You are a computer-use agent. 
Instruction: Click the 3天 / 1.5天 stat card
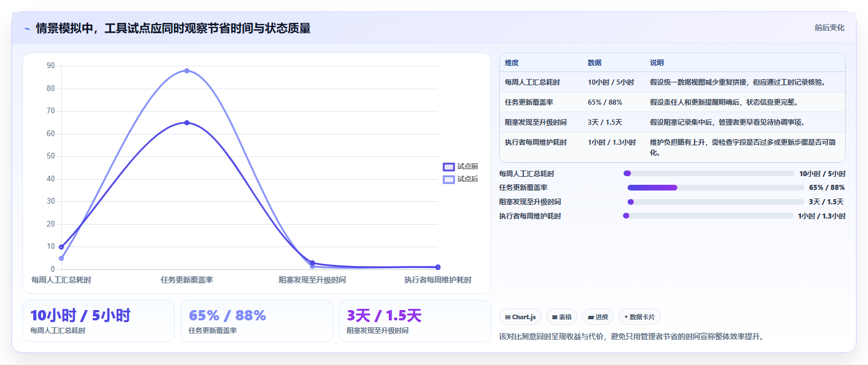[415, 321]
